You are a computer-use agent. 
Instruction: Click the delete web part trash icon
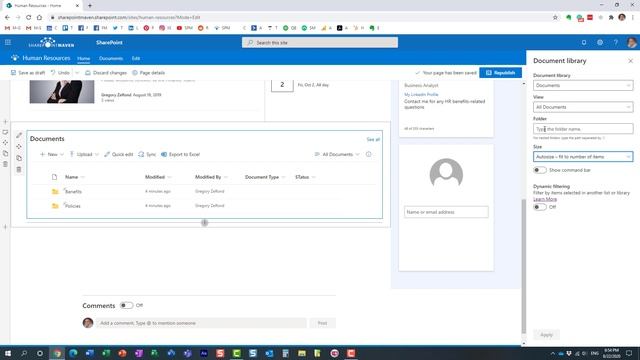19,169
